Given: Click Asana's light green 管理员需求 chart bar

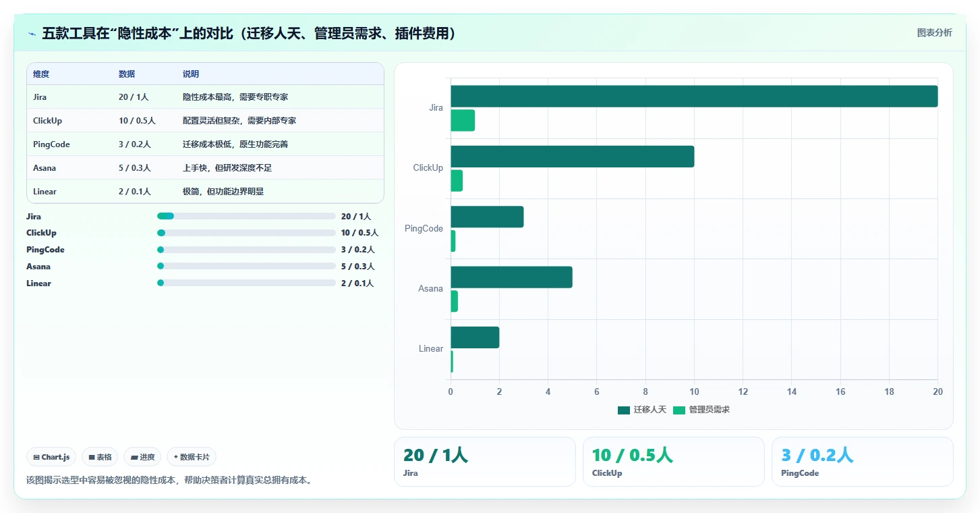Looking at the screenshot, I should tap(454, 301).
